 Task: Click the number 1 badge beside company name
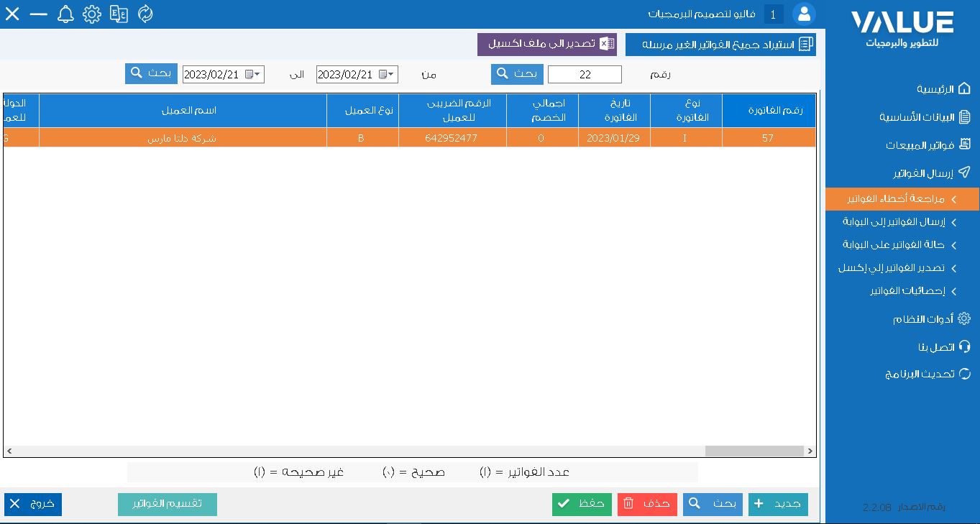[x=774, y=14]
